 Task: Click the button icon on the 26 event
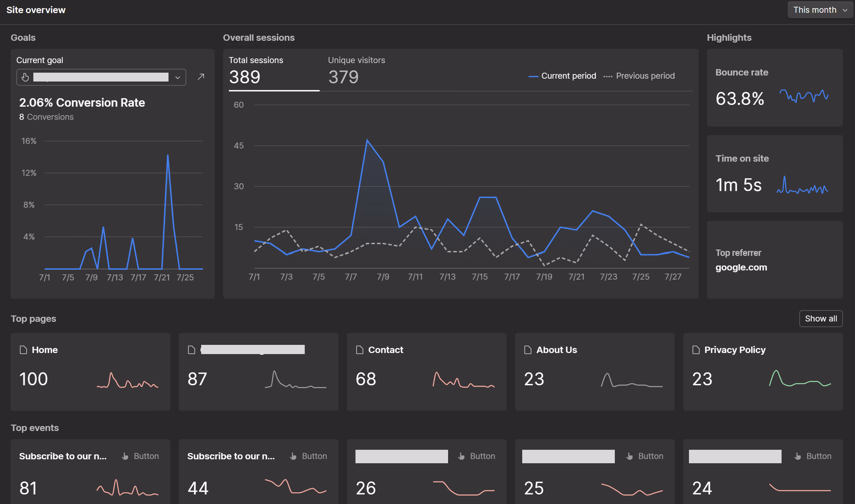(461, 456)
